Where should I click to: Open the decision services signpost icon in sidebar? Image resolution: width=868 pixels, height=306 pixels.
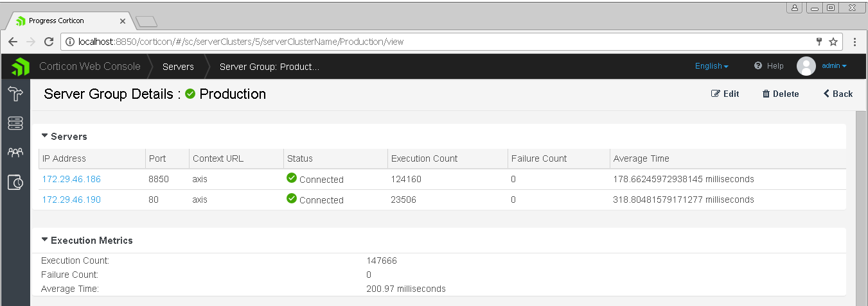tap(15, 94)
